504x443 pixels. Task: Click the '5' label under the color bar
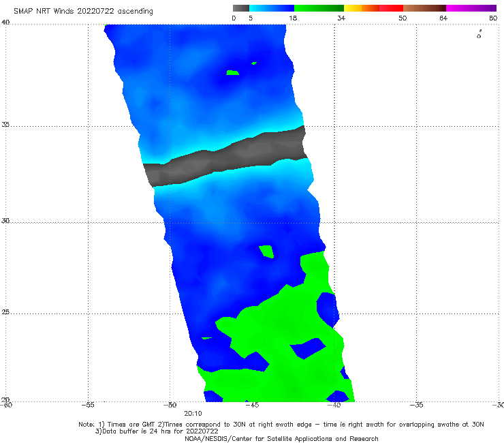tap(251, 18)
